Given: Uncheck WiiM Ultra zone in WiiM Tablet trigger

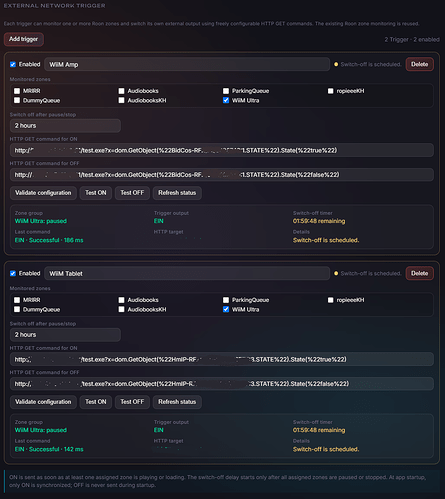Looking at the screenshot, I should 226,309.
